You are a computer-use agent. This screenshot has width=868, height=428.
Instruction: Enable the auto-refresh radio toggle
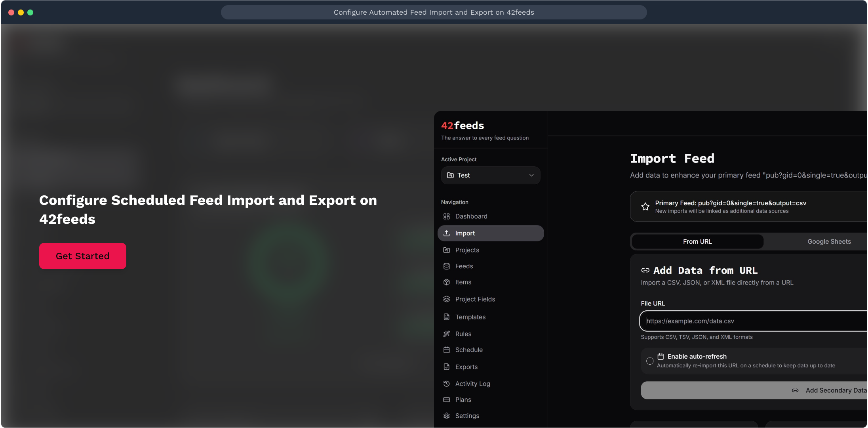click(x=650, y=361)
